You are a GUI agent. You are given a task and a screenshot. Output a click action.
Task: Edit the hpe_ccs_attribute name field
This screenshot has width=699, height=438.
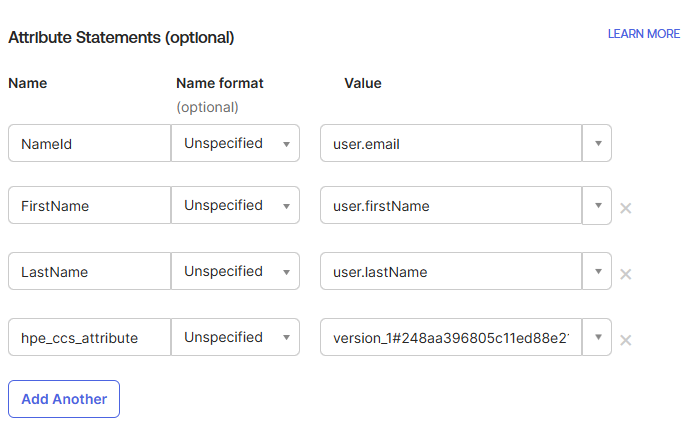tap(89, 337)
